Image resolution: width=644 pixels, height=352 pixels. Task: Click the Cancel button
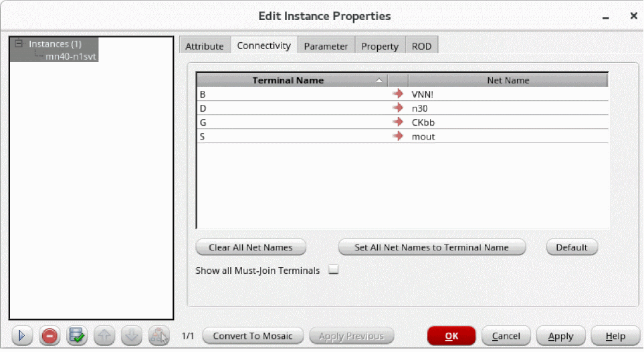click(x=506, y=336)
